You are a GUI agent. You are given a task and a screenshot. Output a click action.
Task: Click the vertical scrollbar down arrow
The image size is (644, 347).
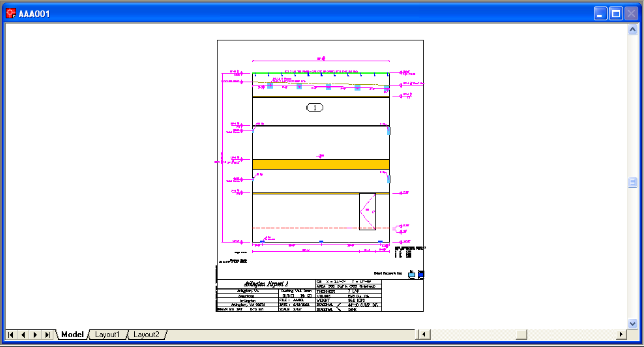click(x=632, y=323)
